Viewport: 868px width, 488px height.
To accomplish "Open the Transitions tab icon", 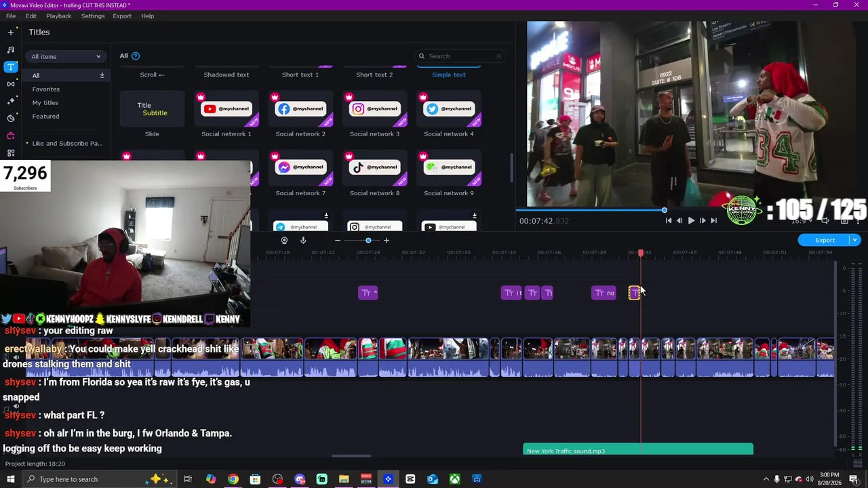I will (10, 84).
